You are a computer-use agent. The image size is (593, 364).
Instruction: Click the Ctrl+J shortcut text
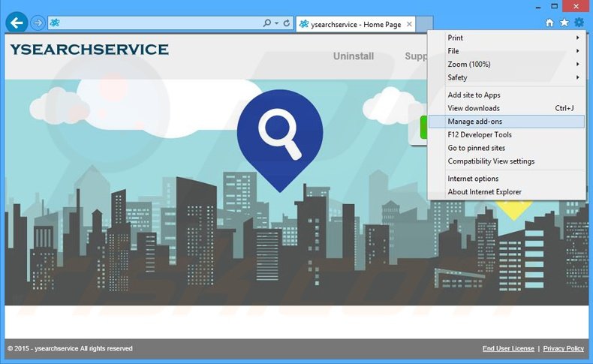564,108
